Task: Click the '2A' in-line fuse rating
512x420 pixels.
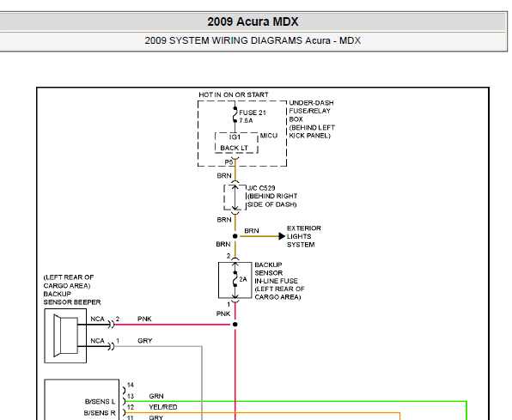Action: tap(243, 279)
